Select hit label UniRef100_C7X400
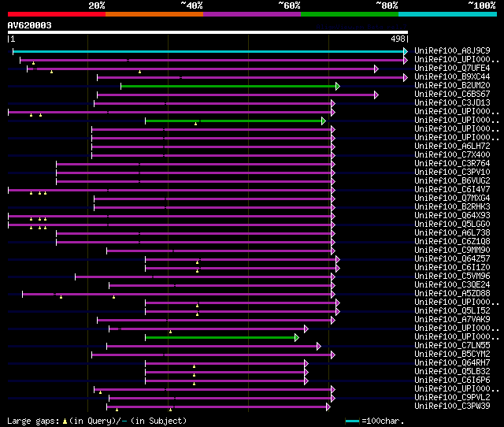Viewport: 504px width, 427px height. pos(452,155)
